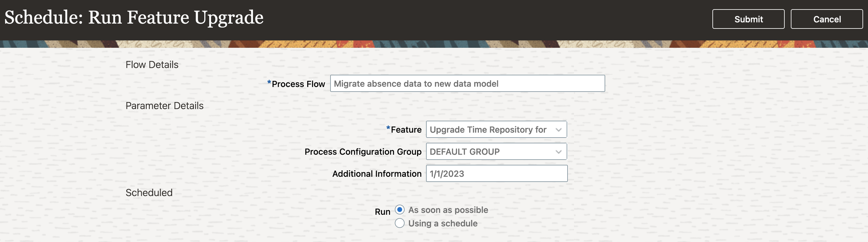Click the DEFAULT GROUP value text
This screenshot has height=242, width=868.
464,152
